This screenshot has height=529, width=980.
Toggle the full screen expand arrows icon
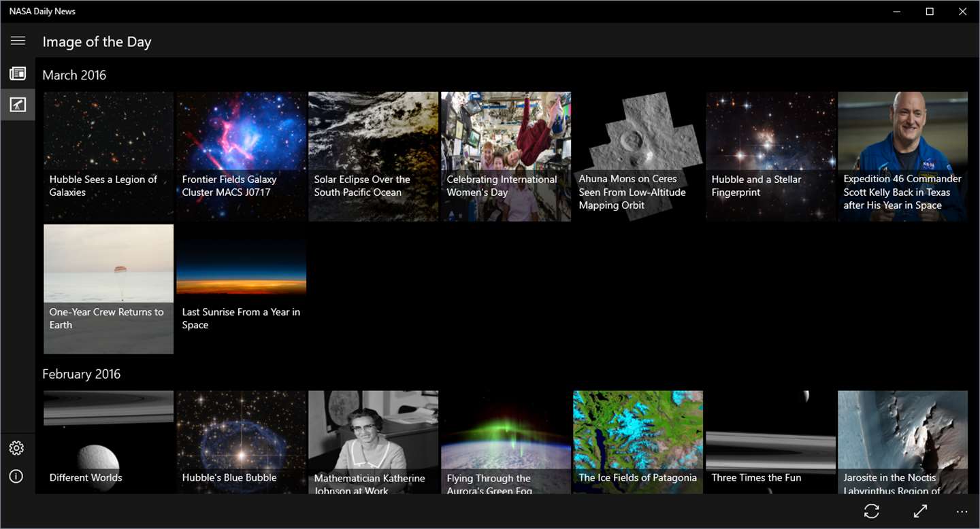[920, 511]
